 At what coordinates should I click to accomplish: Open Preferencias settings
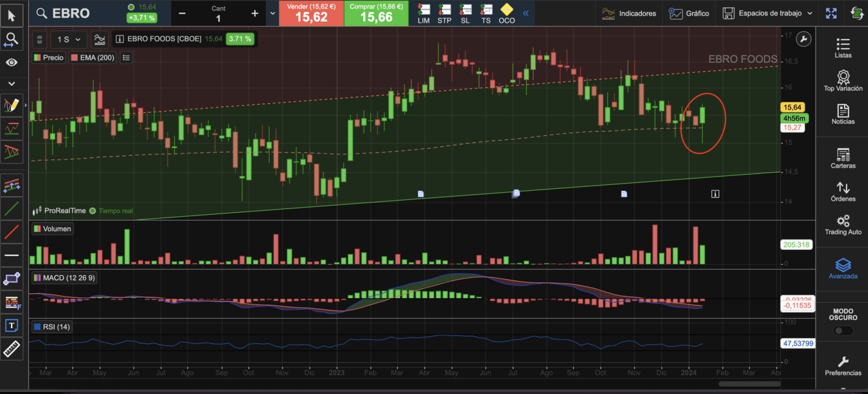843,366
